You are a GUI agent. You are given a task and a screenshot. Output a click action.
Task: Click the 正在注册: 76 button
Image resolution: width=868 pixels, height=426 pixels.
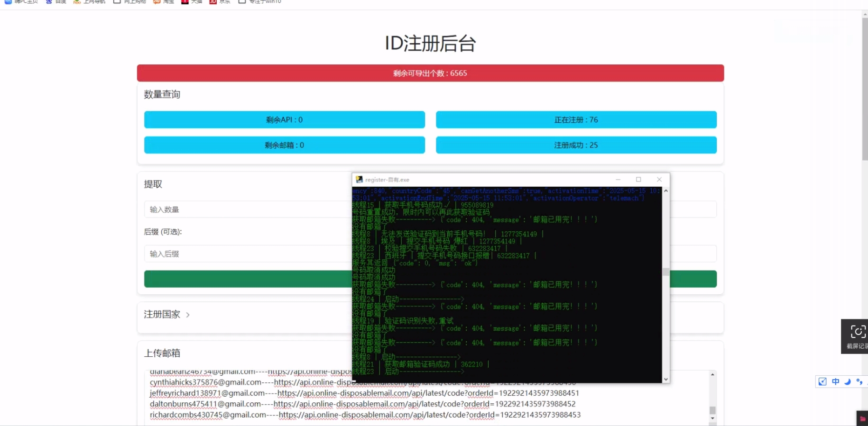coord(576,120)
